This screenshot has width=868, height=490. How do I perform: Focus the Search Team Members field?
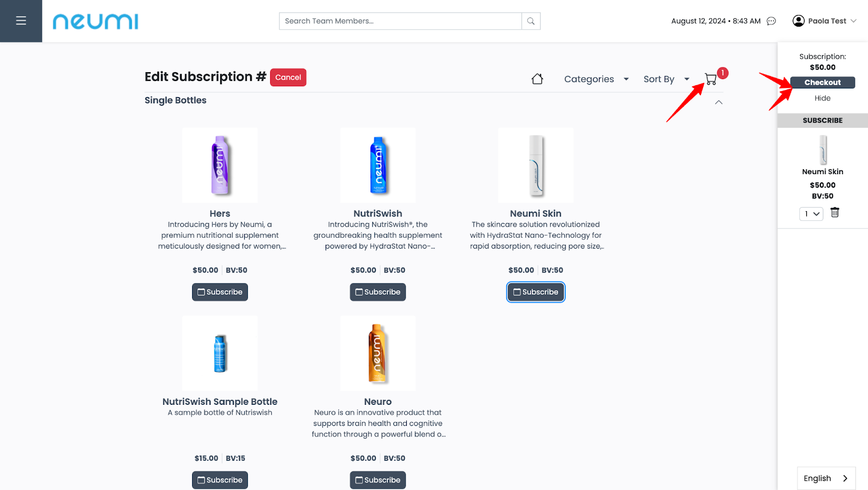400,21
